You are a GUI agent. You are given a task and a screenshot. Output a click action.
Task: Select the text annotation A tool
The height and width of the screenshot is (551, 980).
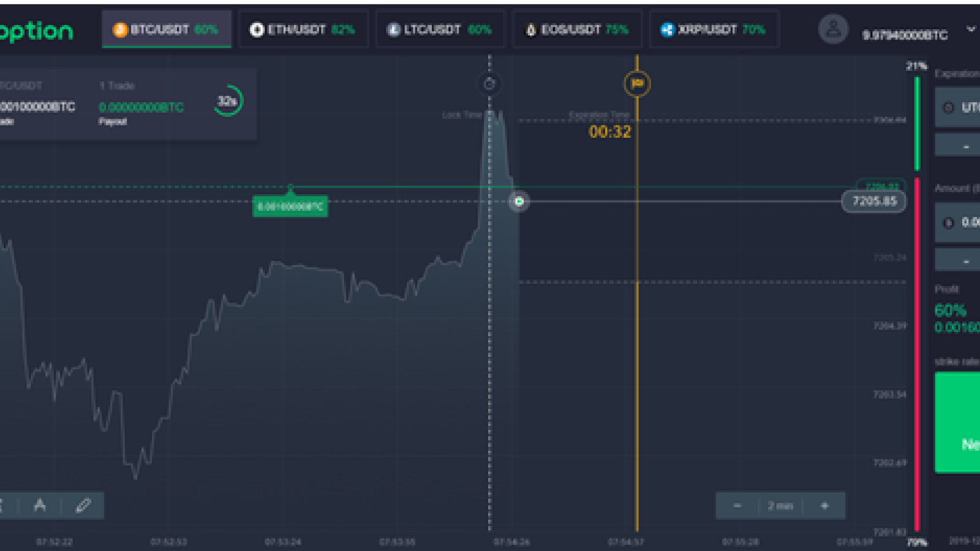tap(40, 505)
